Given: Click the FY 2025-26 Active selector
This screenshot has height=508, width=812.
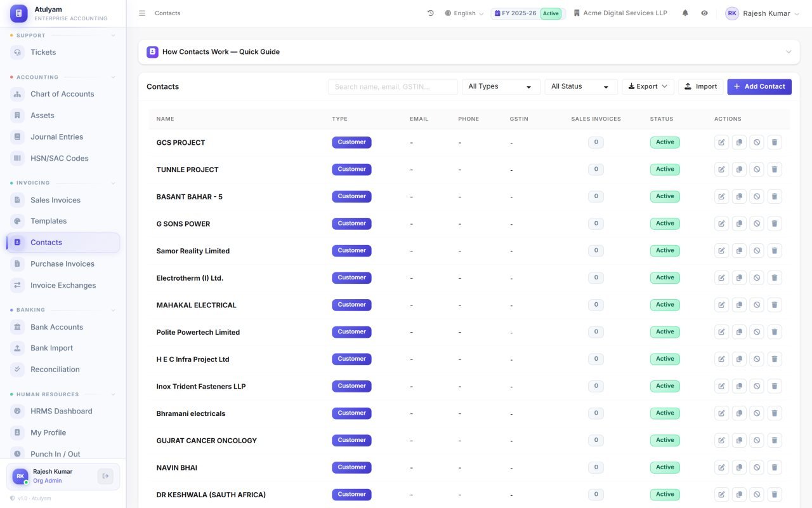Looking at the screenshot, I should pyautogui.click(x=528, y=13).
